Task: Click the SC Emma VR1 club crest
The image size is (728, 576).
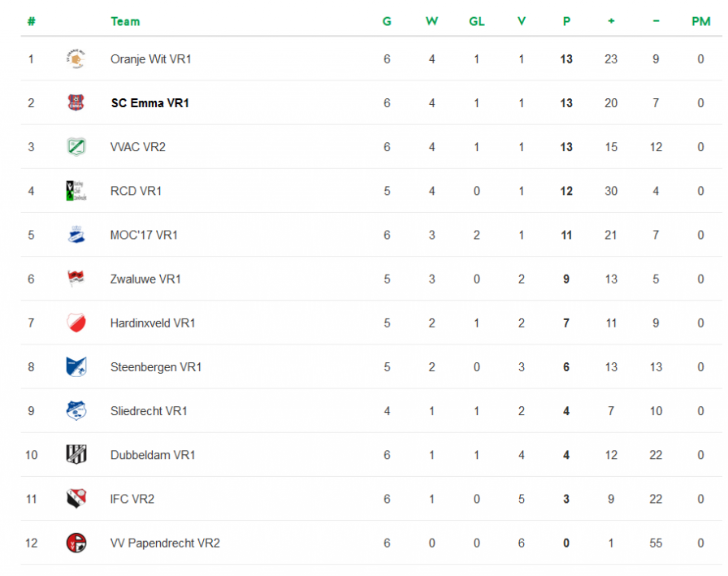Action: pos(76,102)
